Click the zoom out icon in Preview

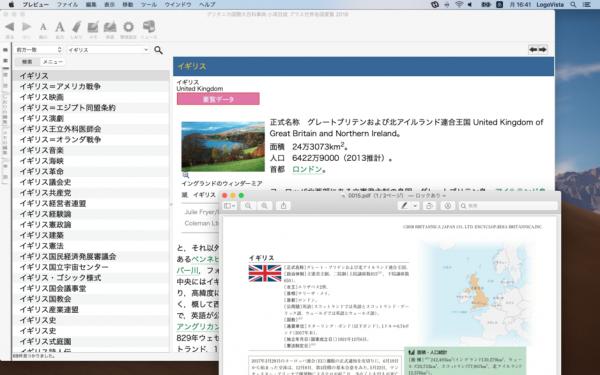(248, 206)
